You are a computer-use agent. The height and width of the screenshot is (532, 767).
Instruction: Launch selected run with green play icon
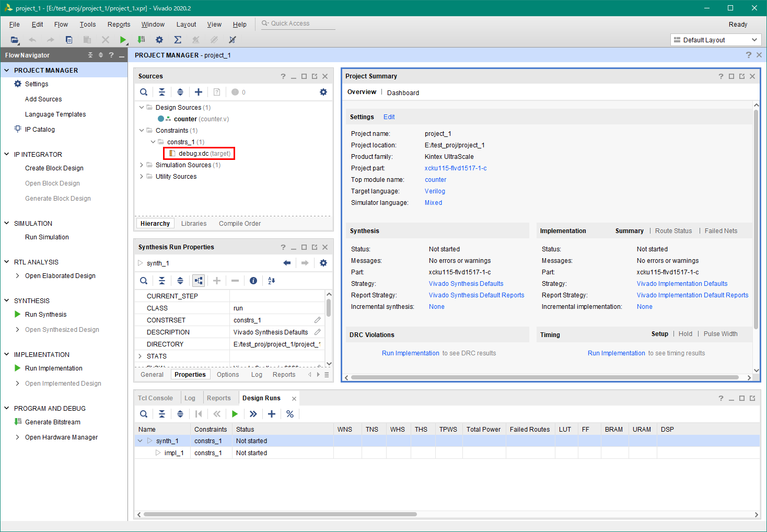coord(235,414)
